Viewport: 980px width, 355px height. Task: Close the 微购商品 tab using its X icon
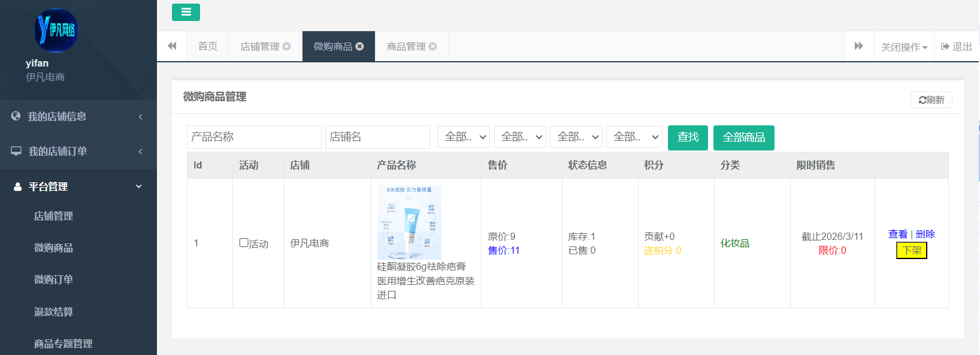pyautogui.click(x=359, y=46)
